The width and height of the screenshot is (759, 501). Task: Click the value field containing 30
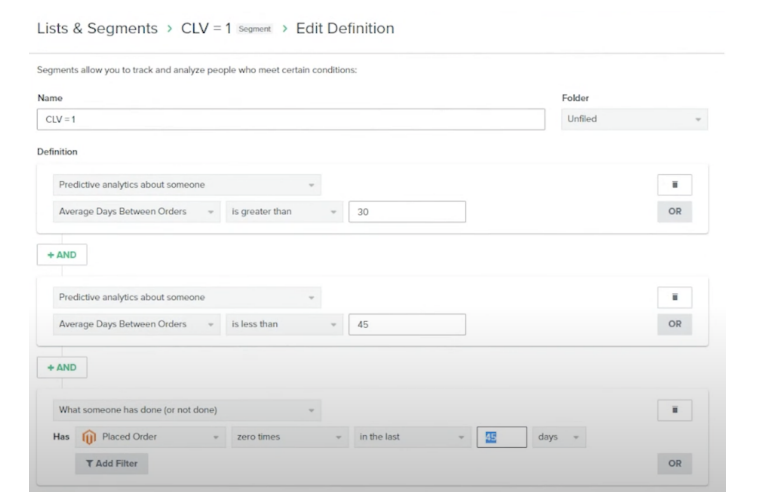click(407, 212)
